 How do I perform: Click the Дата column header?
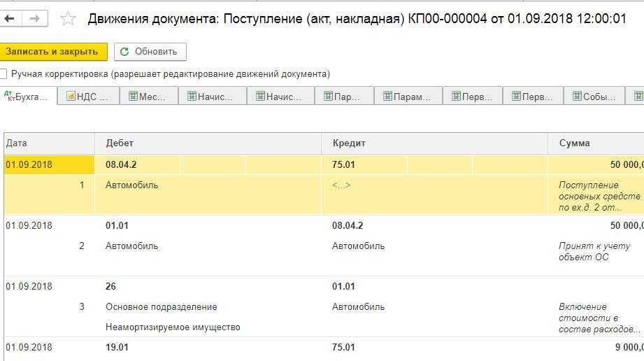[17, 143]
